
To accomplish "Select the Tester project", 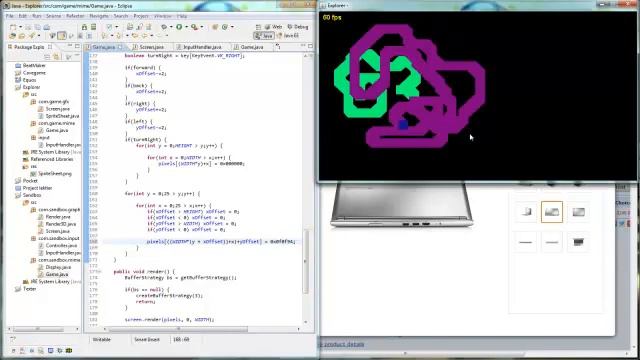I will (29, 289).
